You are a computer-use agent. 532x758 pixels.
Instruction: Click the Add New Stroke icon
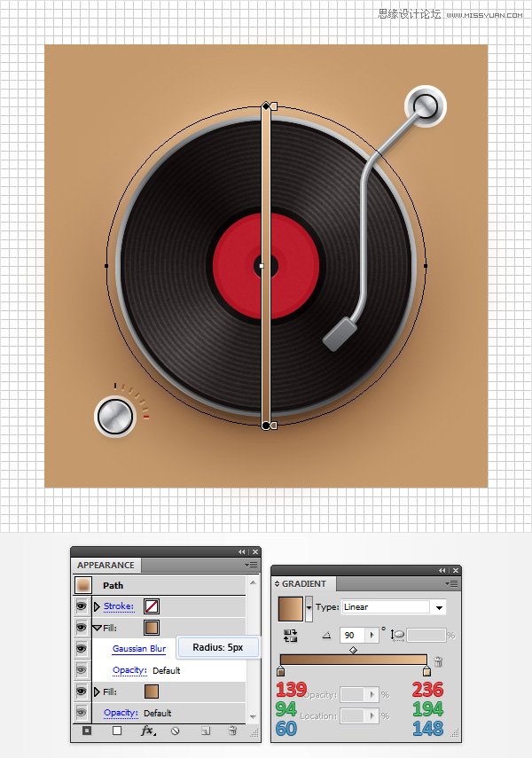coord(87,731)
